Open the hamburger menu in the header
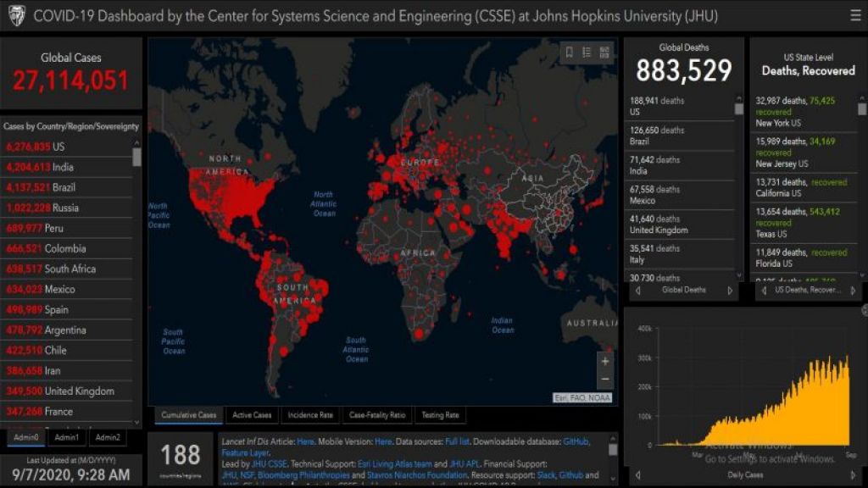The height and width of the screenshot is (488, 868). pyautogui.click(x=854, y=14)
